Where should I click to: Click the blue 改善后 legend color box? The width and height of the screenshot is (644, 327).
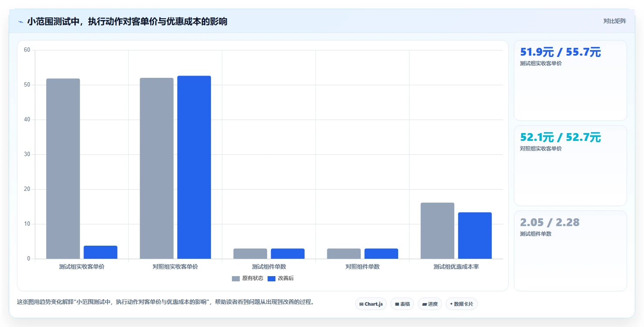tap(271, 278)
